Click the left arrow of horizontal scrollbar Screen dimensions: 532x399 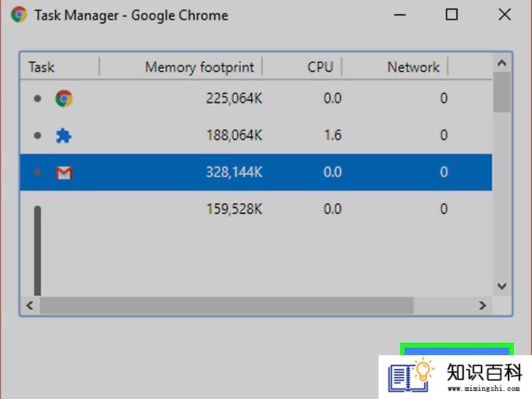[x=30, y=305]
